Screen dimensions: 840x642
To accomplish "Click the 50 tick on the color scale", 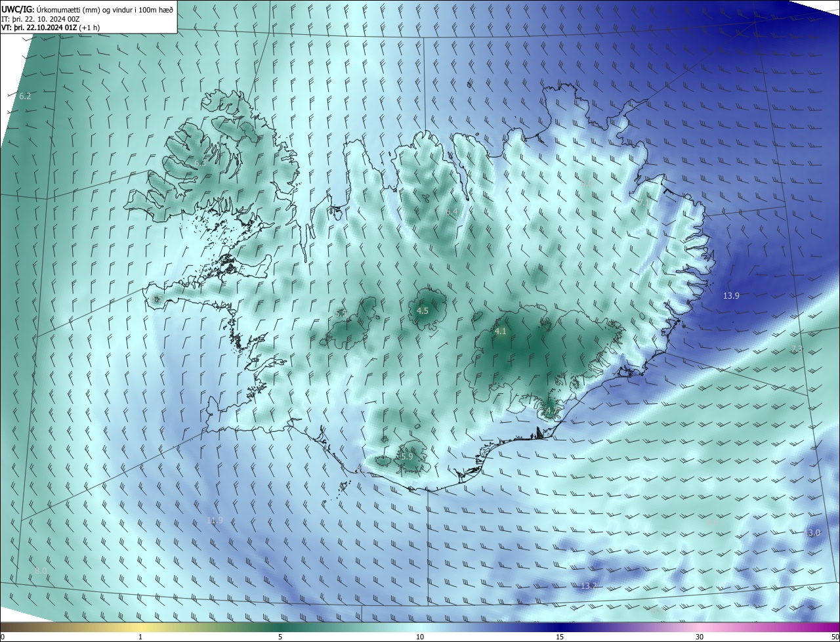I will [835, 637].
